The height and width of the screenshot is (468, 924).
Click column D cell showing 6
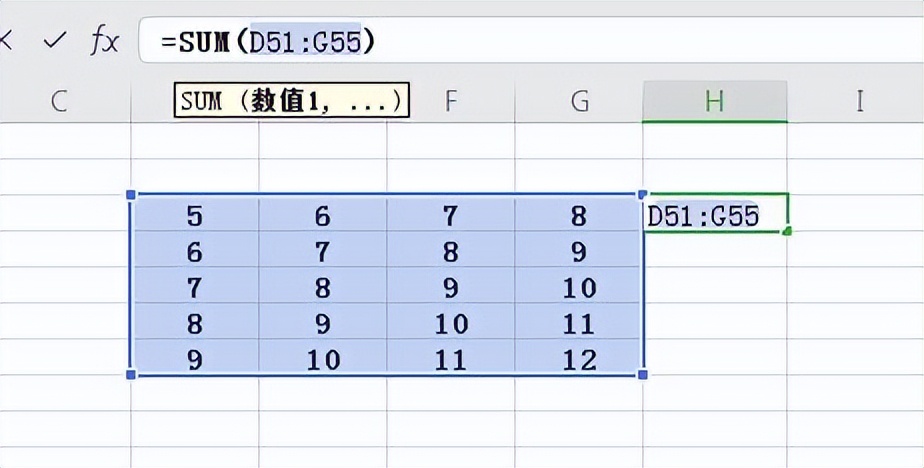194,251
